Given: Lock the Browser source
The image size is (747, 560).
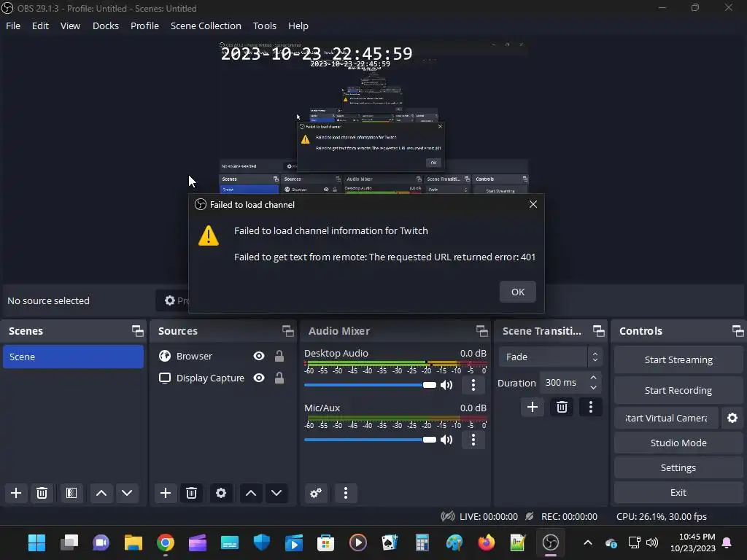Looking at the screenshot, I should [279, 356].
